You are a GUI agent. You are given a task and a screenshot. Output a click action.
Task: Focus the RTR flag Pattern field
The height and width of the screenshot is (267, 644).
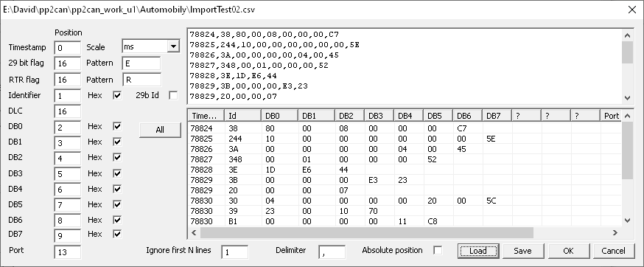point(141,80)
